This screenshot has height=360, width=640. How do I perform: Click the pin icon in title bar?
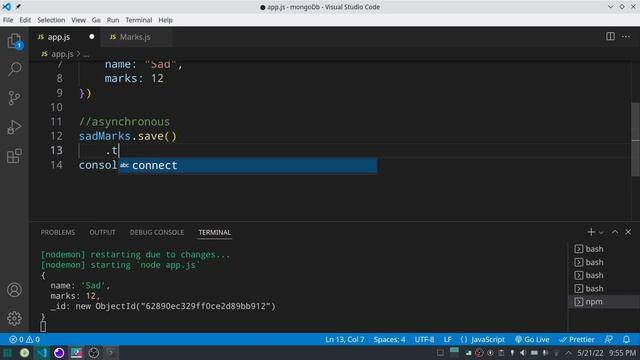pos(18,7)
